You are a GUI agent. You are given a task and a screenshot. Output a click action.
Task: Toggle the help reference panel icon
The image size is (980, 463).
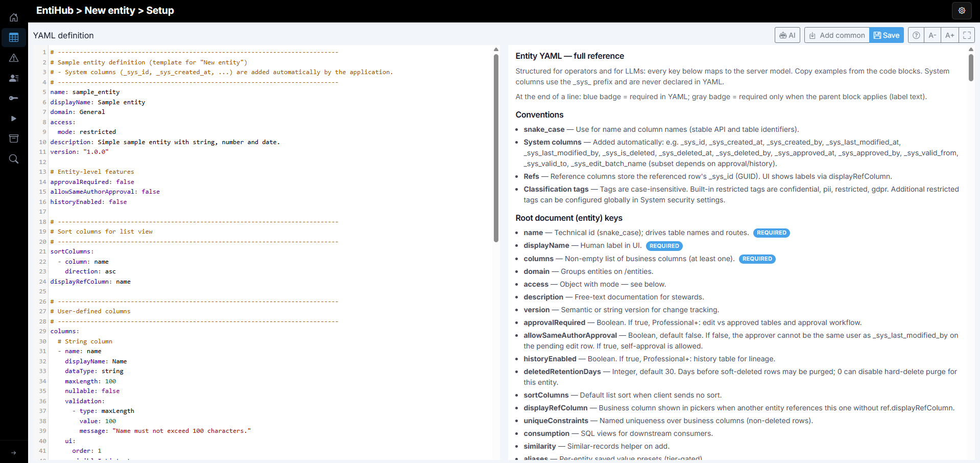pos(916,35)
